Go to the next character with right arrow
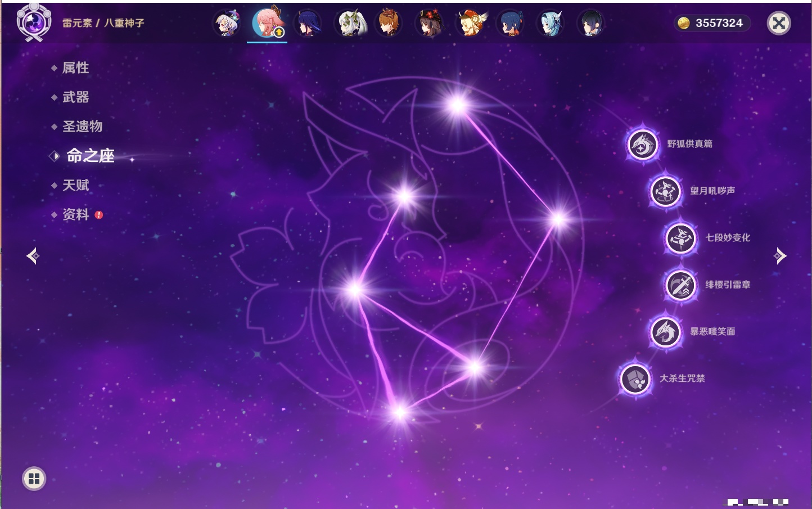The image size is (812, 509). (780, 256)
